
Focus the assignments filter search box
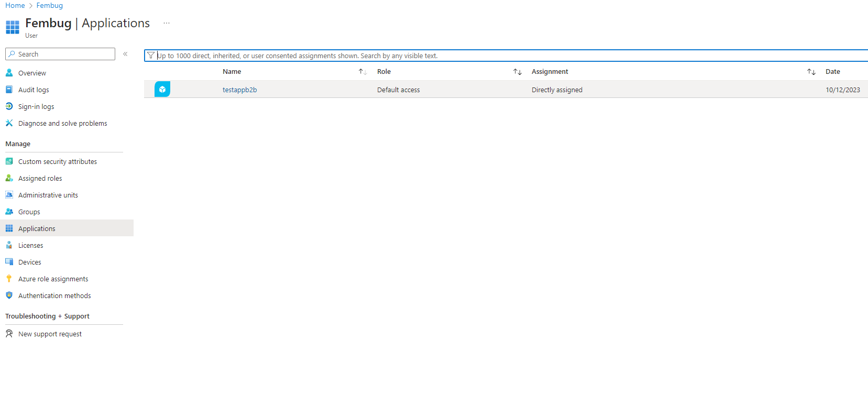[506, 56]
